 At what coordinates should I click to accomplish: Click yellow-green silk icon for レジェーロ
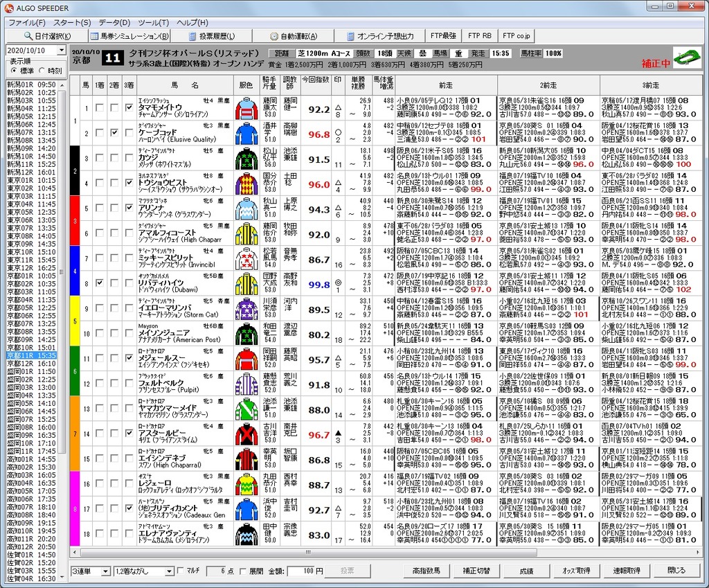tap(246, 484)
